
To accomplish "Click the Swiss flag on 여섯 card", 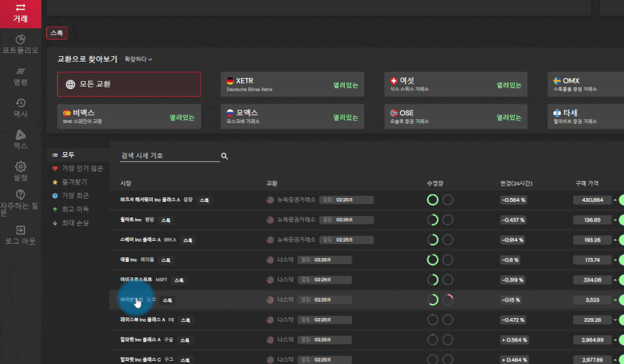I will (x=394, y=81).
